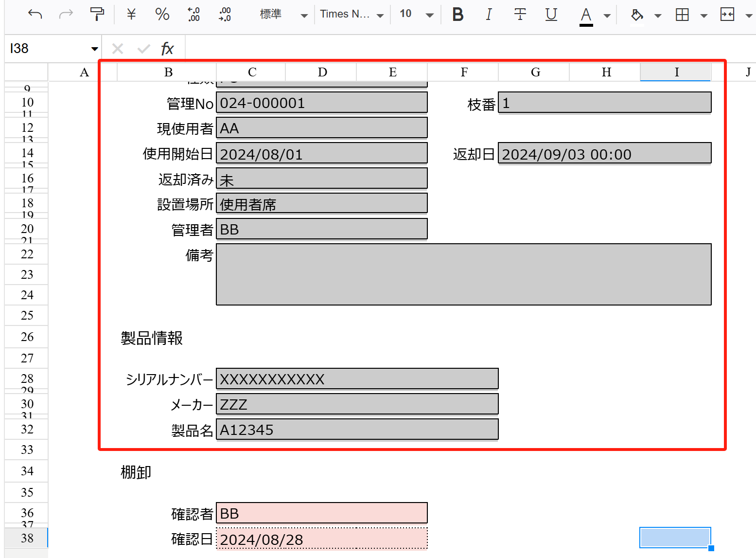Click the メーカー cell ZZZ
756x558 pixels.
(x=357, y=404)
